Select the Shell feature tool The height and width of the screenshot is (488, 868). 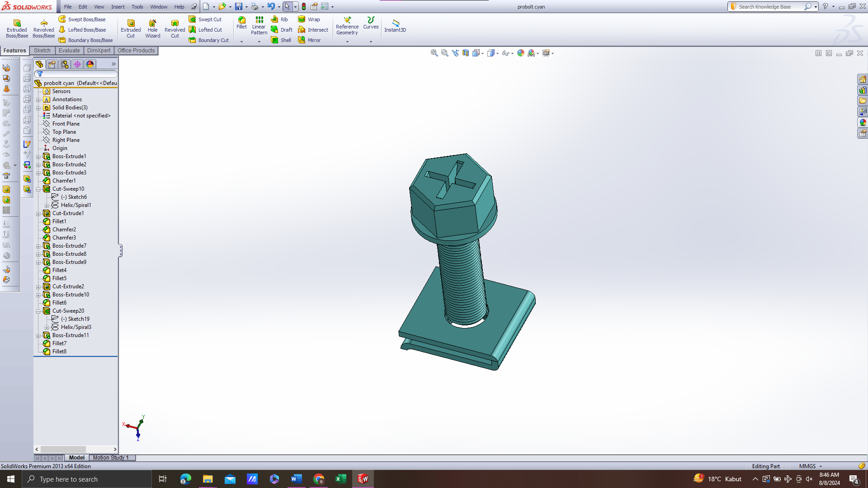tap(281, 40)
